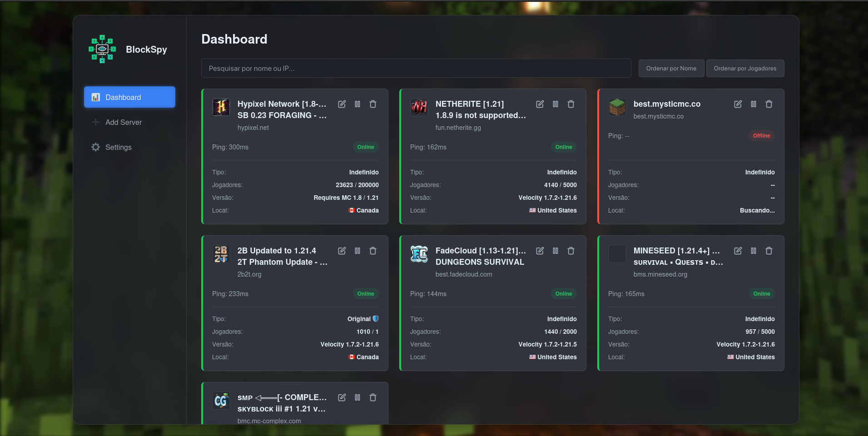Viewport: 868px width, 436px height.
Task: Click the BlockSpy logo icon
Action: (102, 49)
